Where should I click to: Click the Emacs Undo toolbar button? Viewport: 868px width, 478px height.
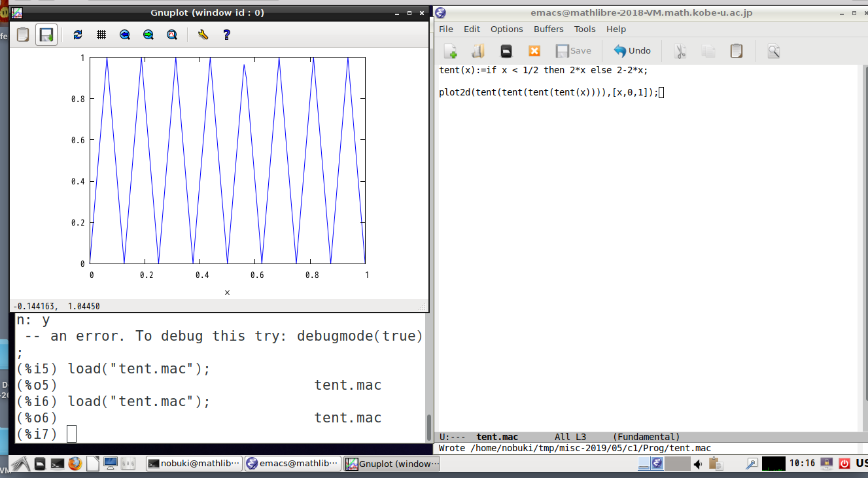[x=632, y=51]
